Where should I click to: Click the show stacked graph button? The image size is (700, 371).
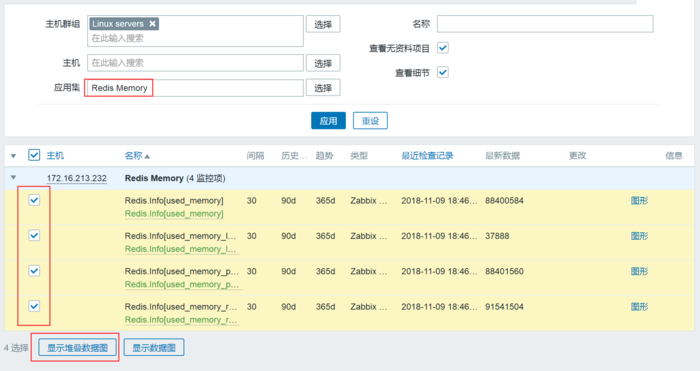pos(78,348)
